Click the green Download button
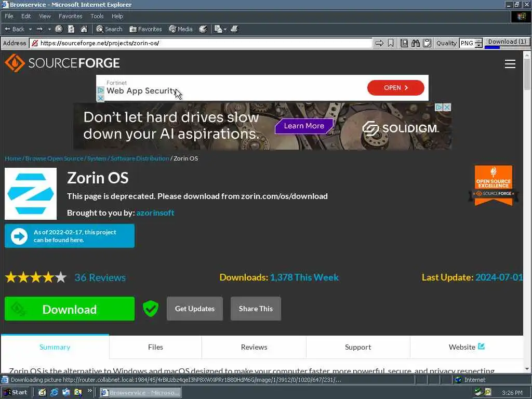The width and height of the screenshot is (532, 399). [70, 309]
